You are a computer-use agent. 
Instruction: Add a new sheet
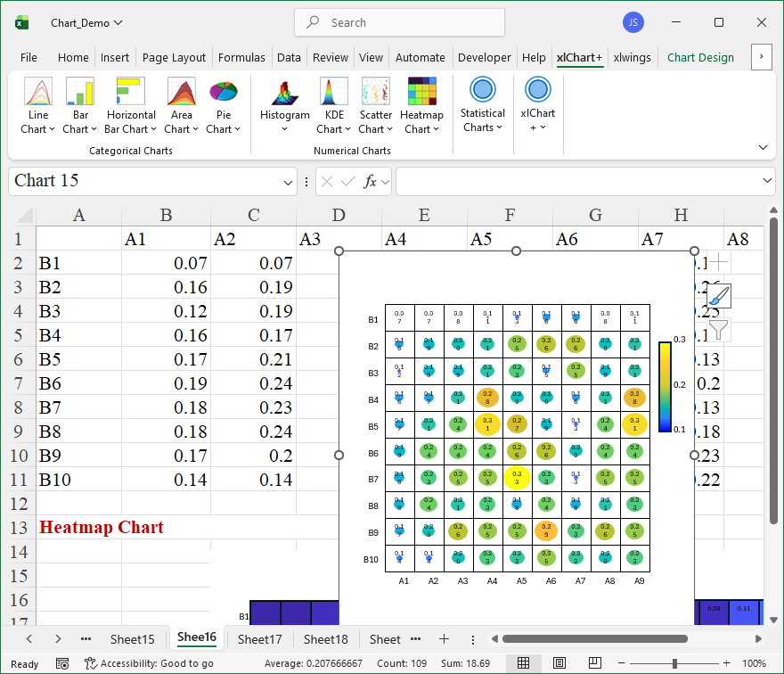444,639
